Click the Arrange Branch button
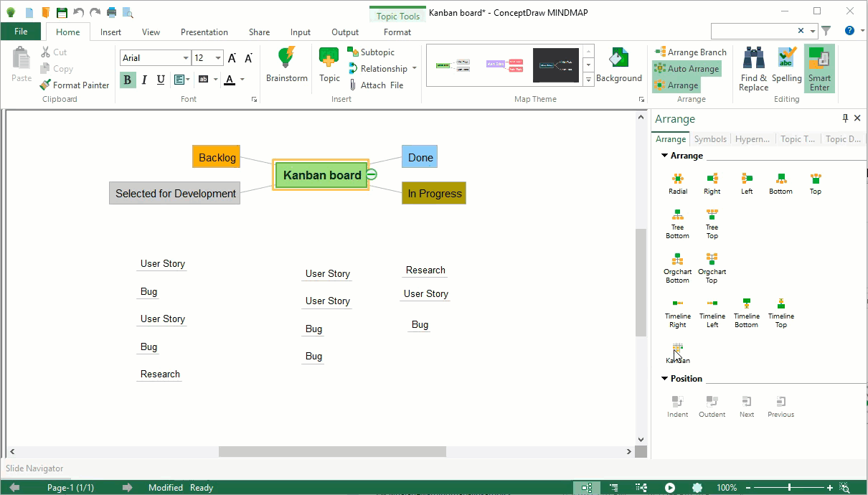This screenshot has width=868, height=495. click(x=690, y=52)
